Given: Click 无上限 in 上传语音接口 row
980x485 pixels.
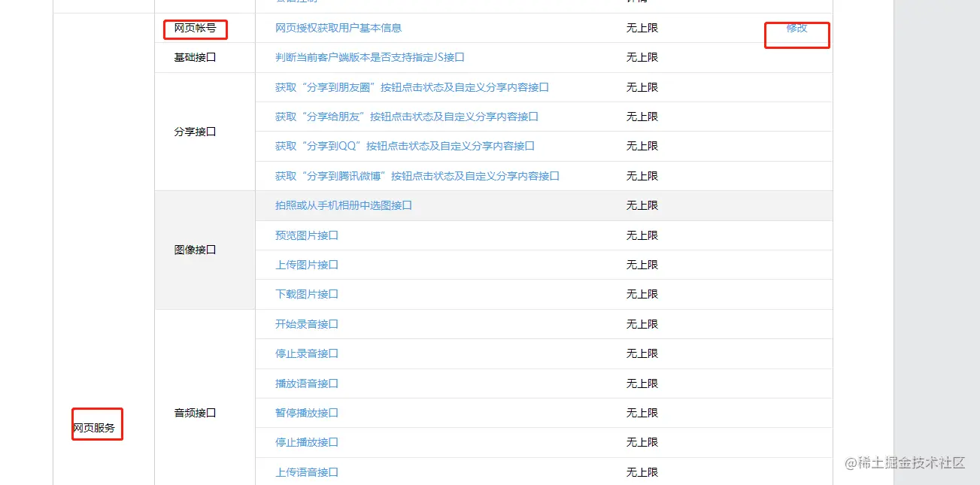Looking at the screenshot, I should 642,472.
